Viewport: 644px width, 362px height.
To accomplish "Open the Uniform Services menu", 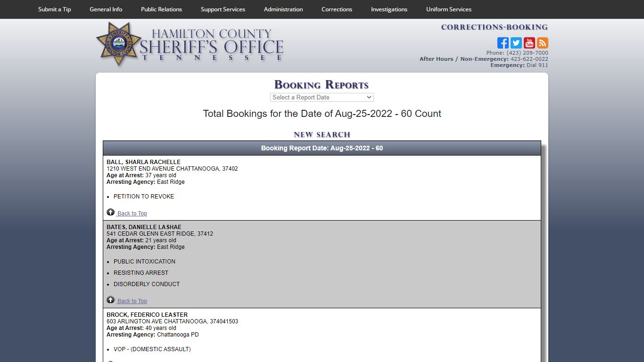I will pos(449,9).
